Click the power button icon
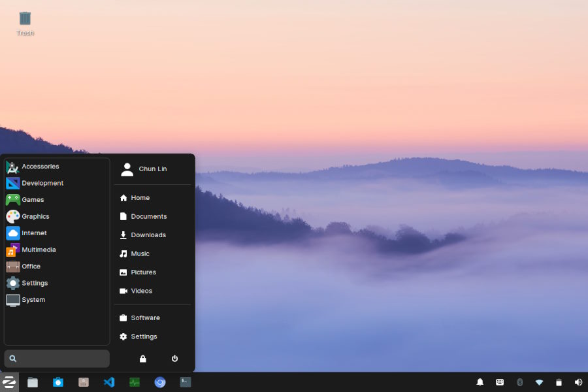 pyautogui.click(x=174, y=359)
